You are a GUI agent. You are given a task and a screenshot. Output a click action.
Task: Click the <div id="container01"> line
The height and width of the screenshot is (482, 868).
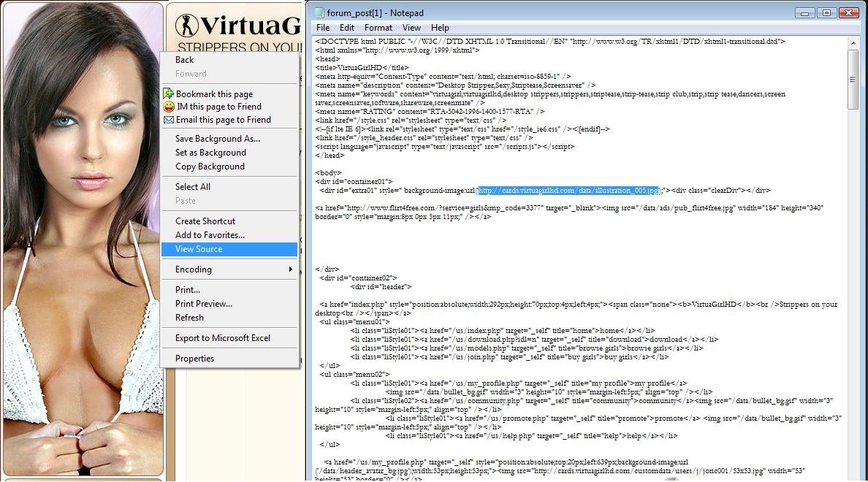[x=354, y=182]
